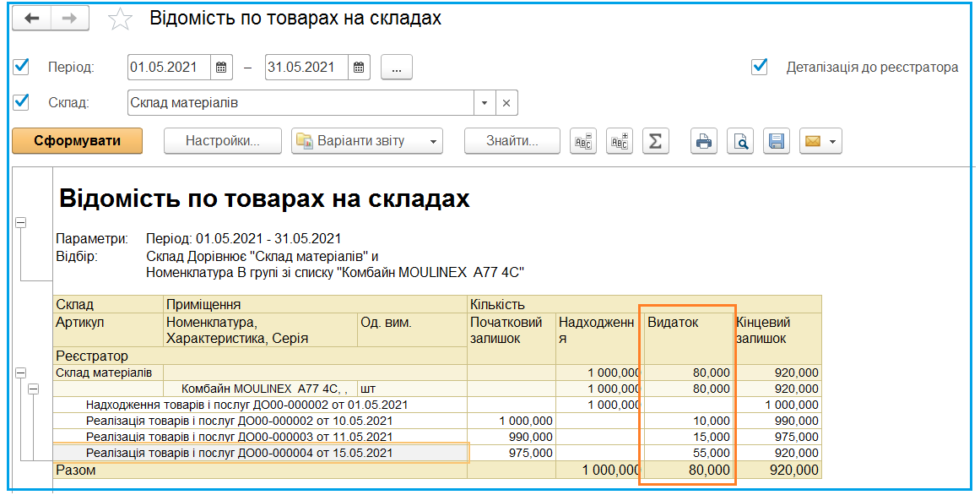The width and height of the screenshot is (980, 495).
Task: Toggle Деталізація до реєстратора checkbox
Action: click(x=760, y=67)
